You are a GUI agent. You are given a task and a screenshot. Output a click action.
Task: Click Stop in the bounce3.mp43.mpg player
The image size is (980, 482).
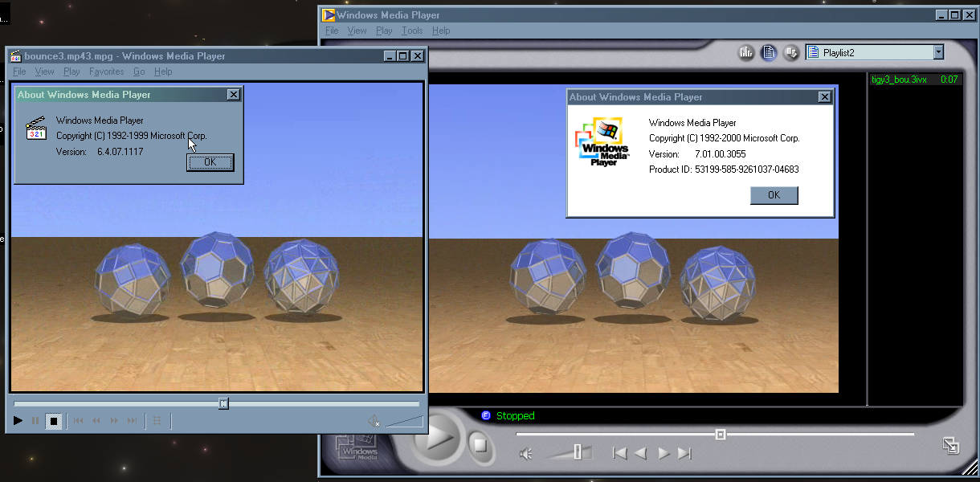[54, 420]
